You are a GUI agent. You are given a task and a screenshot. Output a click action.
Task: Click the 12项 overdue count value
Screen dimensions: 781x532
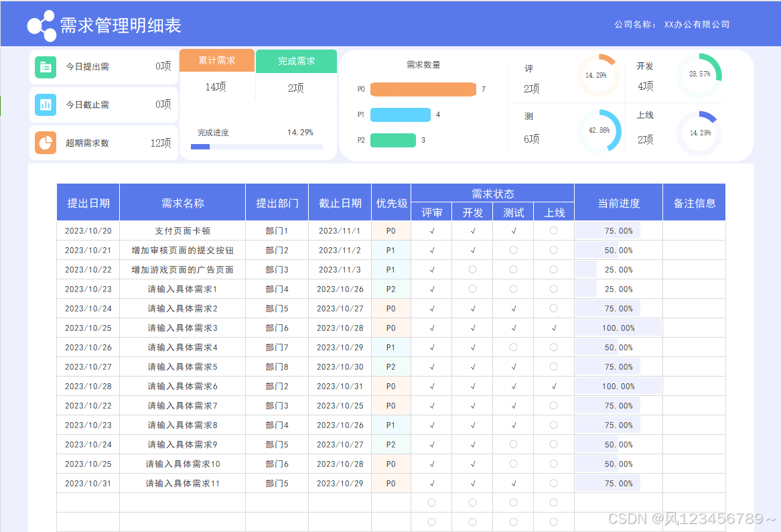pyautogui.click(x=161, y=143)
